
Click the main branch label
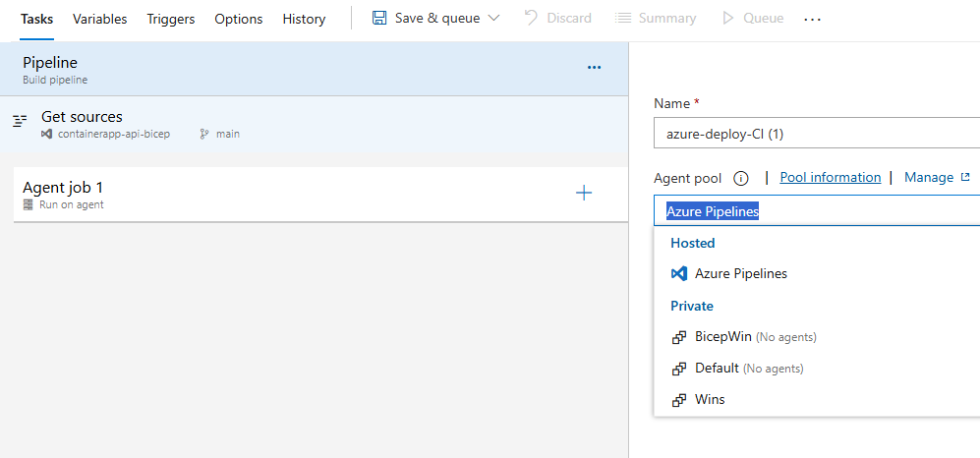227,134
